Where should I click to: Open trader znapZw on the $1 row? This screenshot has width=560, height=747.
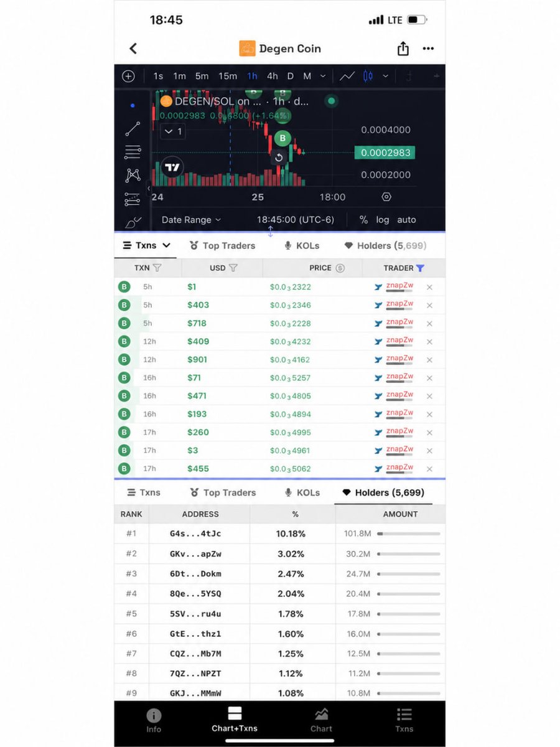coord(399,287)
